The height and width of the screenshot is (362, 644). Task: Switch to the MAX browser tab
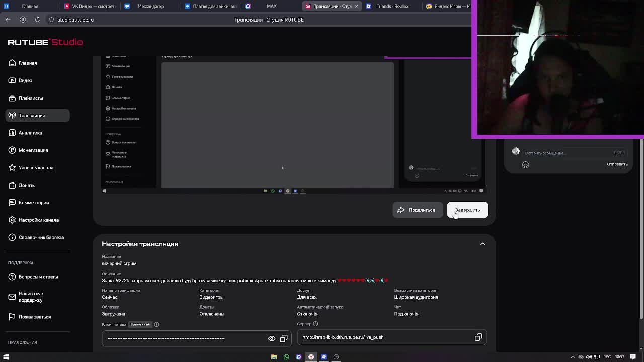[x=272, y=6]
